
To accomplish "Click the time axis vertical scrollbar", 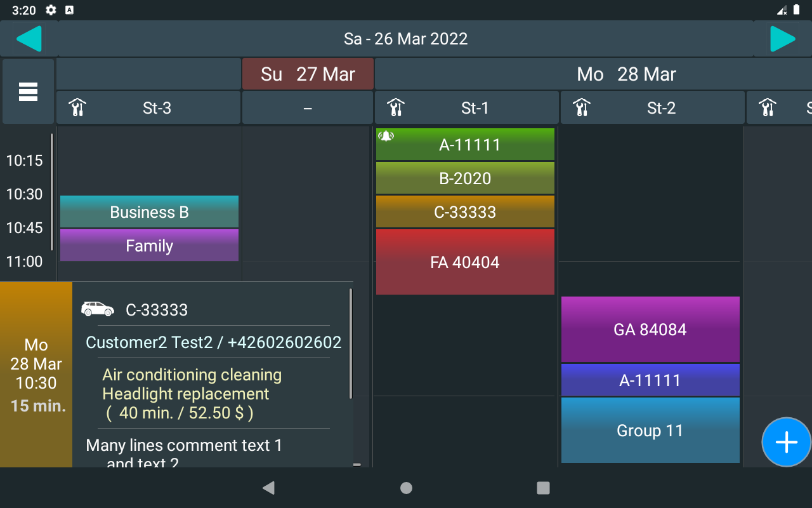I will (52, 192).
